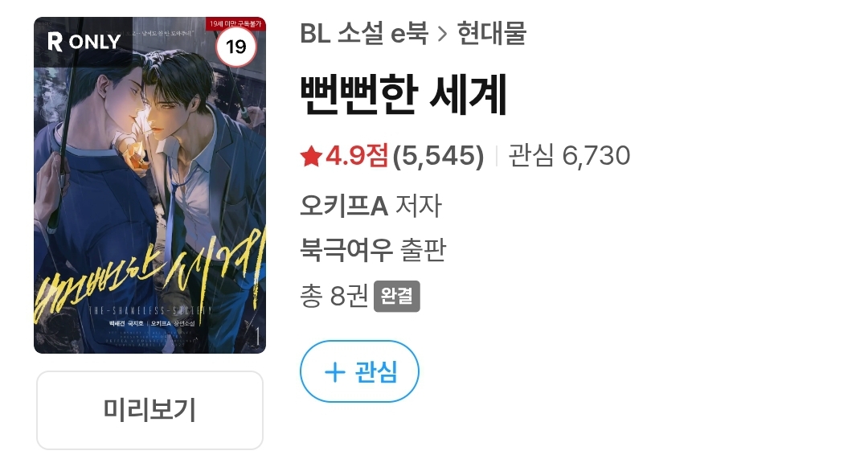Open author 오키프A page

[x=344, y=206]
